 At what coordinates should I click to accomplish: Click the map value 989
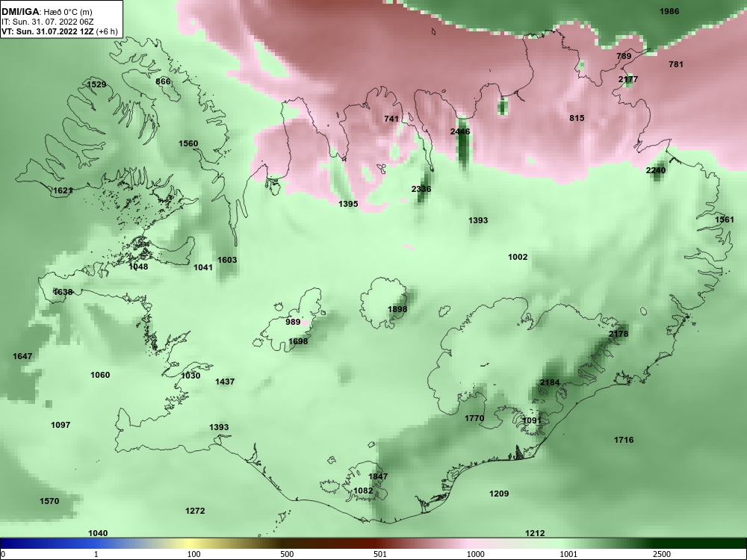pos(293,323)
